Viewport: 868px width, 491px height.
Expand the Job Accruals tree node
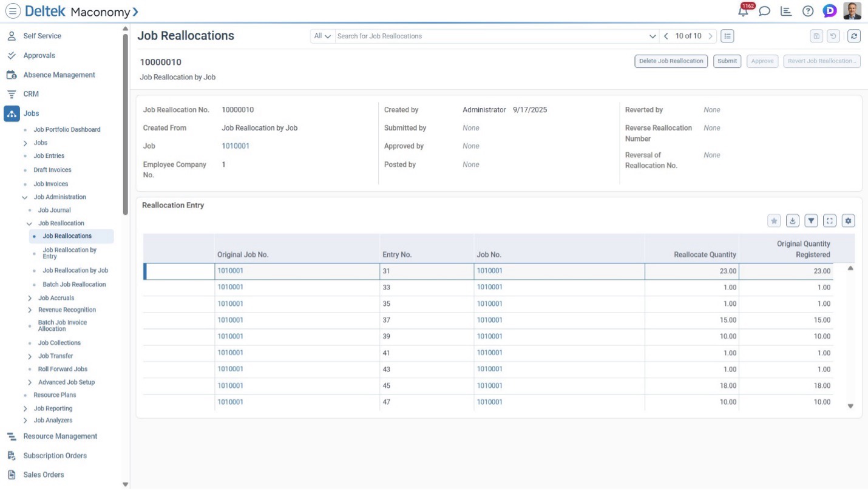click(x=30, y=298)
